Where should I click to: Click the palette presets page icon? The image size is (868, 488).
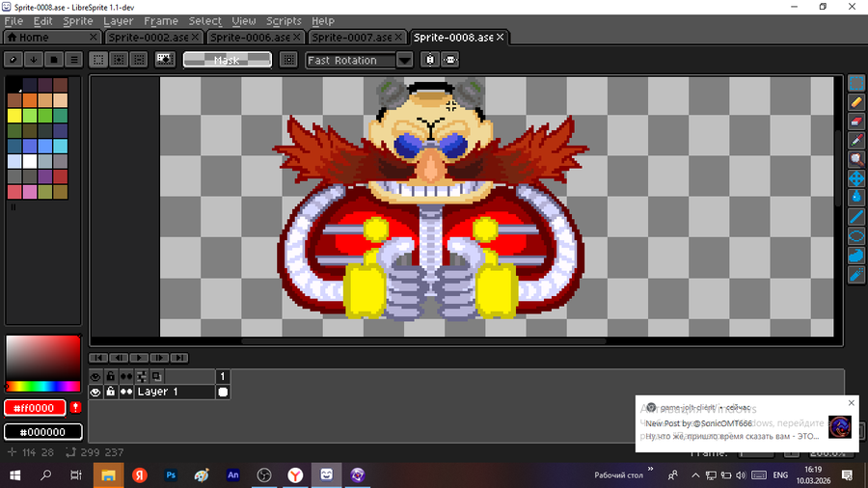(x=54, y=59)
